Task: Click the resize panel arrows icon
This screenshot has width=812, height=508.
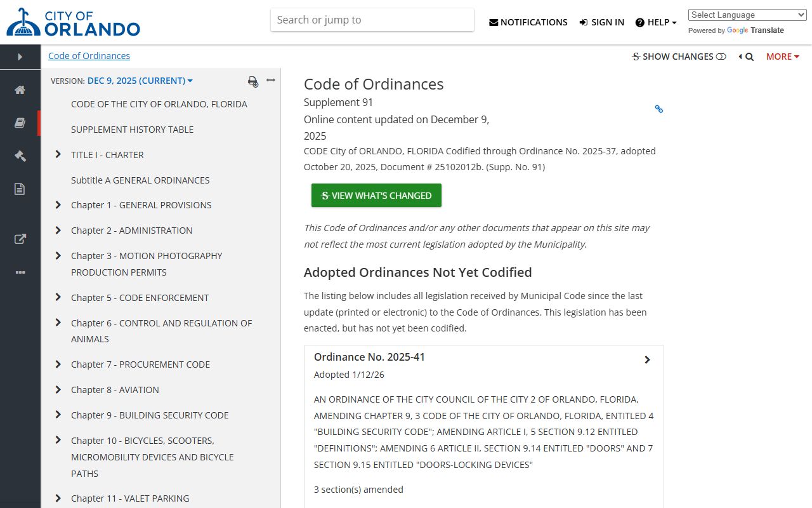Action: (271, 80)
